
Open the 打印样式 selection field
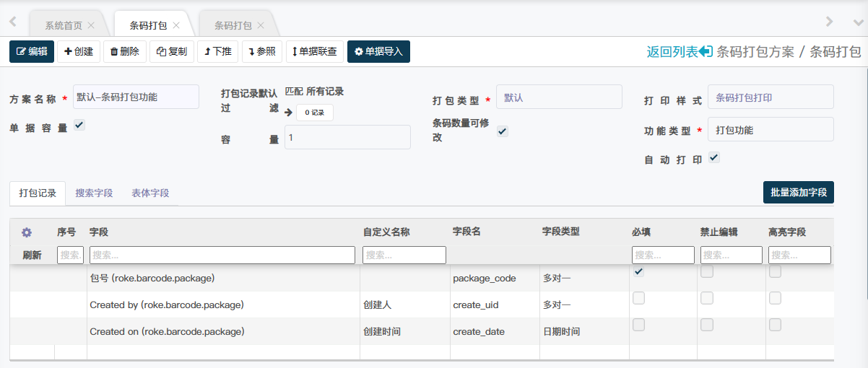point(771,97)
